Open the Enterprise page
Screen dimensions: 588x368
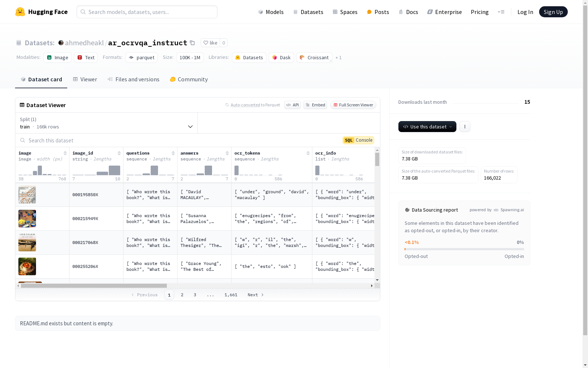[444, 12]
